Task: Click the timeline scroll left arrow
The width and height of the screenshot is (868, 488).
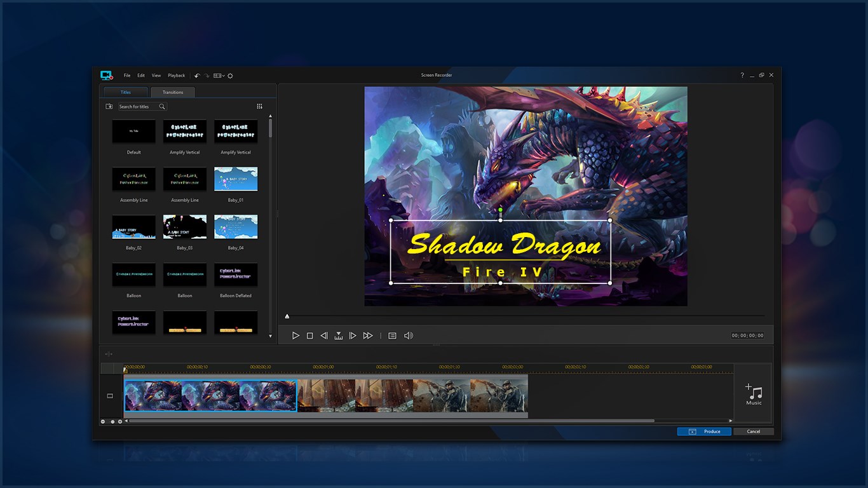Action: coord(126,421)
